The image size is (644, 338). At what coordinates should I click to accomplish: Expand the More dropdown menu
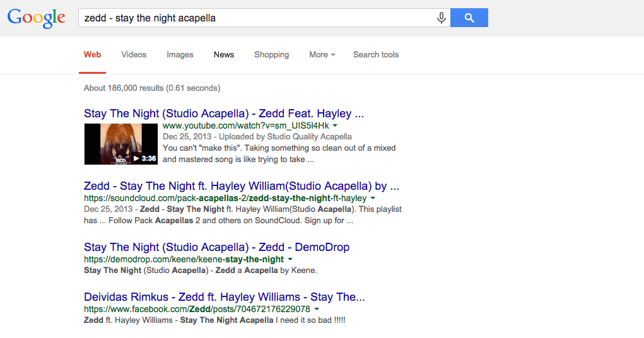tap(322, 55)
